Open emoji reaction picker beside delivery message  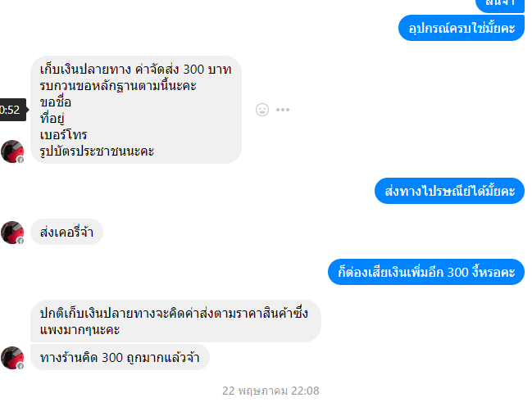tap(262, 110)
